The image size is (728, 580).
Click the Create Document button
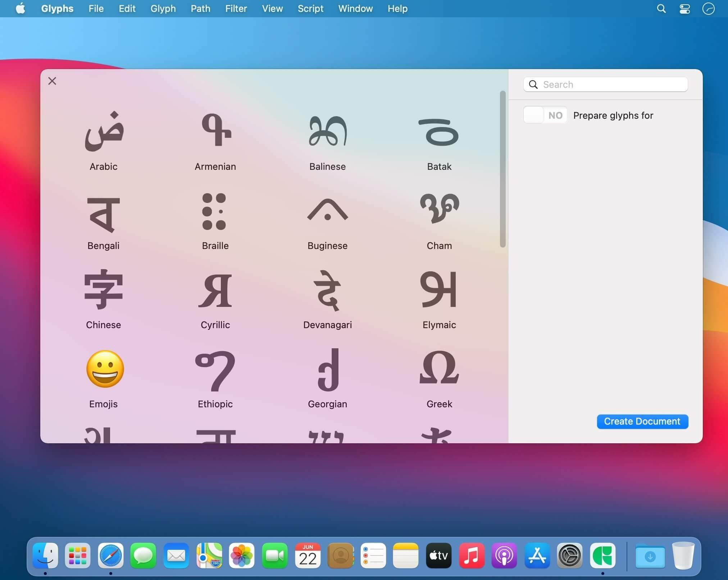point(642,421)
